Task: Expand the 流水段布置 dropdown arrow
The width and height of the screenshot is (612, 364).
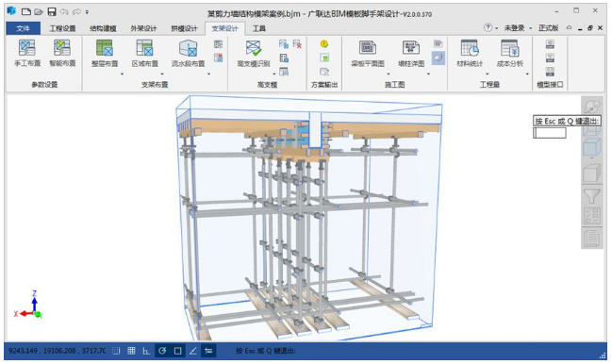Action: point(208,74)
